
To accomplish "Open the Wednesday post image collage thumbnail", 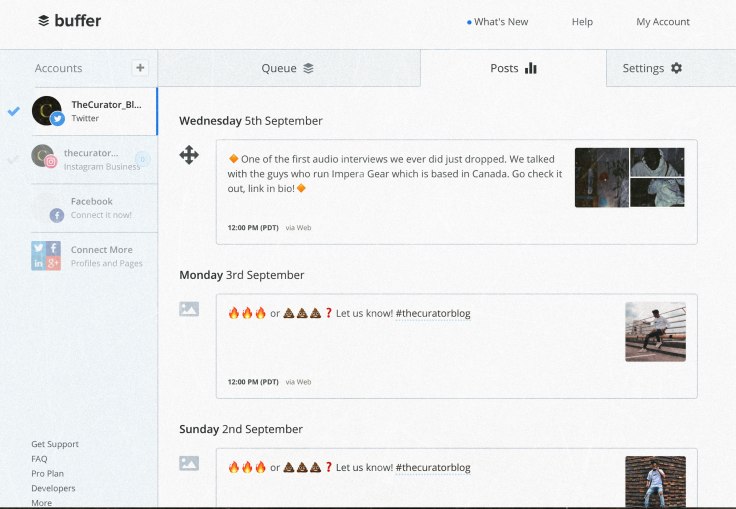I will pos(629,177).
